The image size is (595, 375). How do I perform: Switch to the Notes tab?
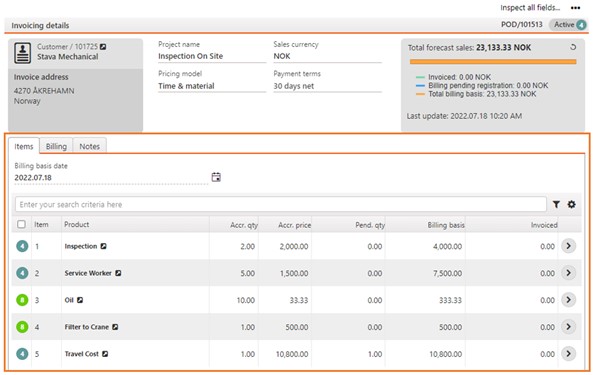pyautogui.click(x=90, y=146)
